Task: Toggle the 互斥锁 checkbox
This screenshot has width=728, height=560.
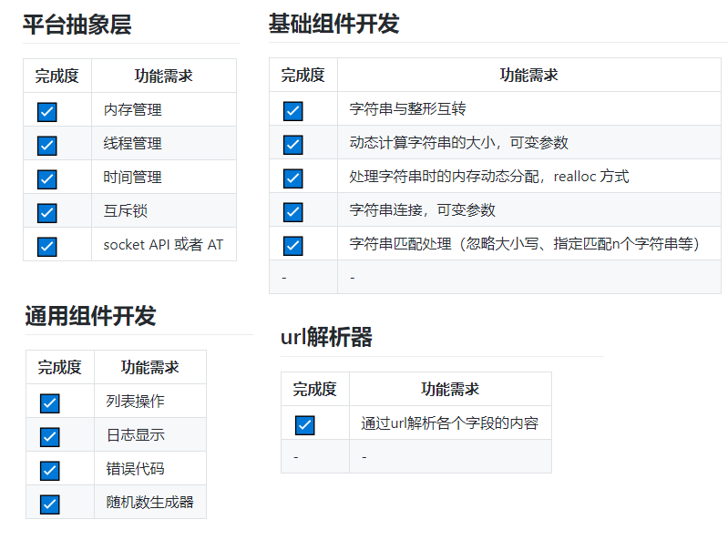Action: click(x=46, y=213)
